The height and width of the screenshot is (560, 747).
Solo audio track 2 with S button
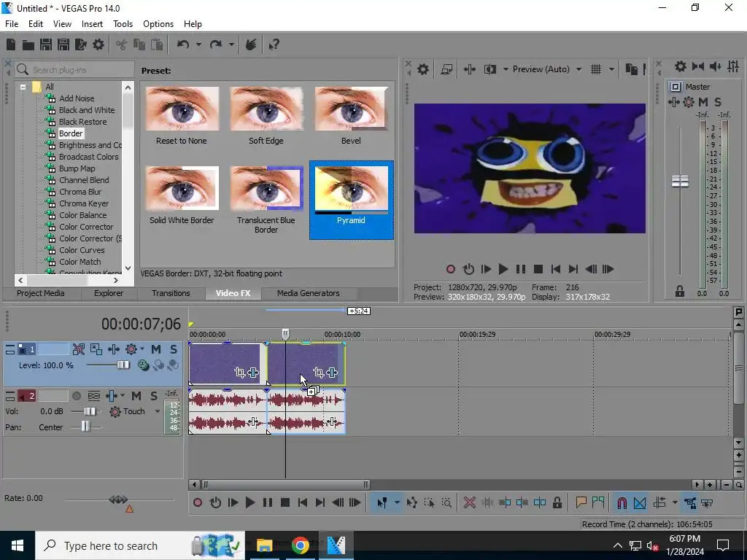pyautogui.click(x=153, y=396)
